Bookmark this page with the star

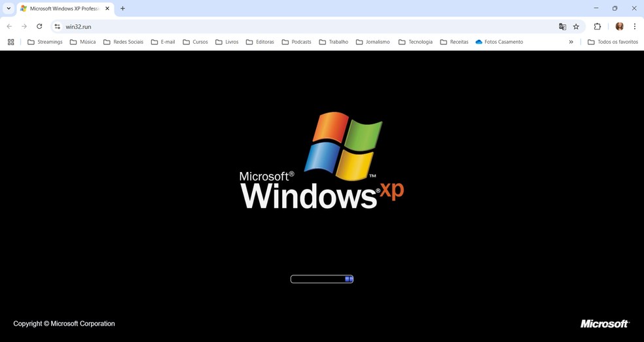[x=576, y=27]
